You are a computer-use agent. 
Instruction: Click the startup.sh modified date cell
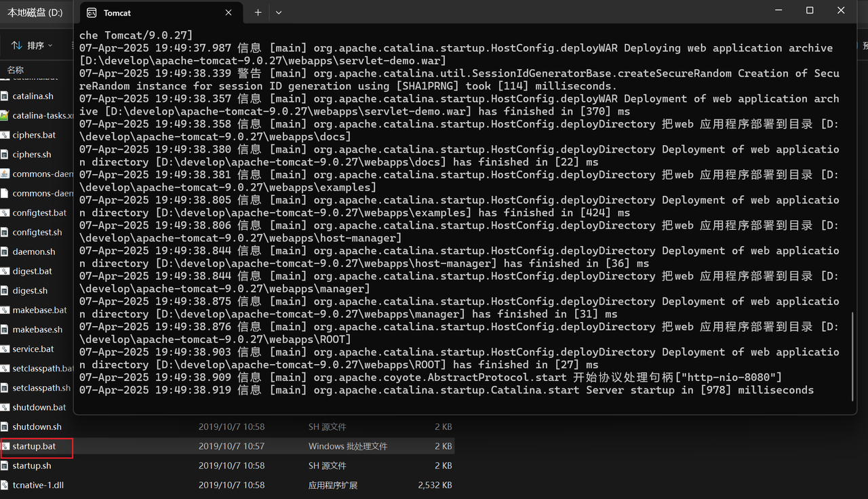coord(231,466)
